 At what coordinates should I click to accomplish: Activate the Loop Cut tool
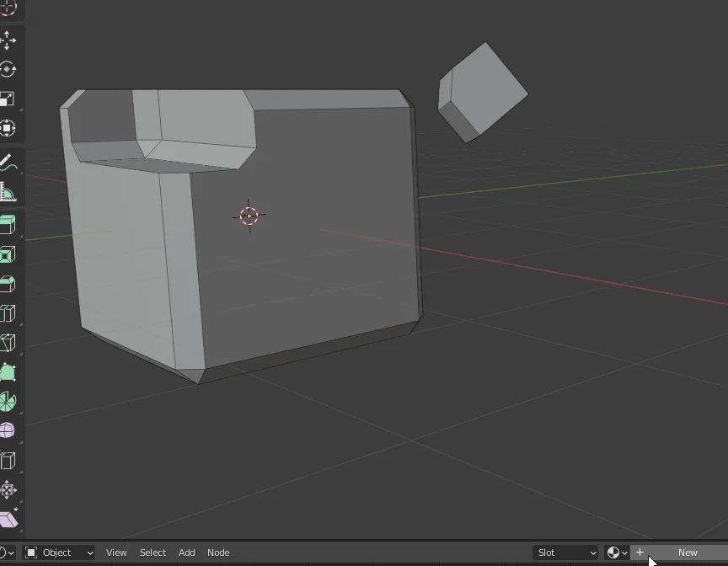click(x=10, y=312)
